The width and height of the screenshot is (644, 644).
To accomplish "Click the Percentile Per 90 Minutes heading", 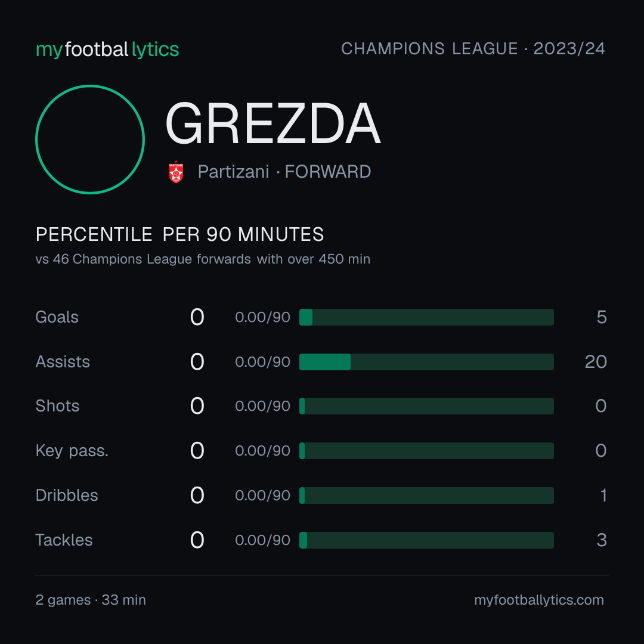I will [x=180, y=234].
